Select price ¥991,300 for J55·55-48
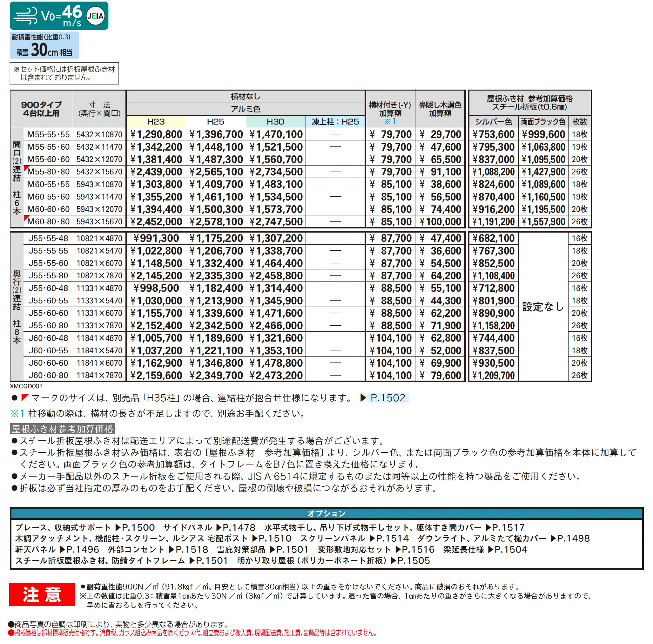The height and width of the screenshot is (644, 653). tap(156, 238)
